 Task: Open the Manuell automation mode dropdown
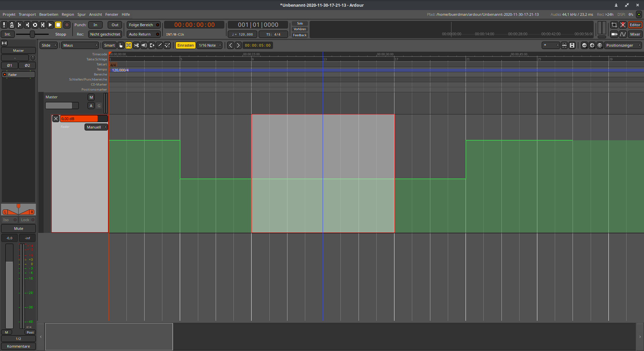[96, 127]
